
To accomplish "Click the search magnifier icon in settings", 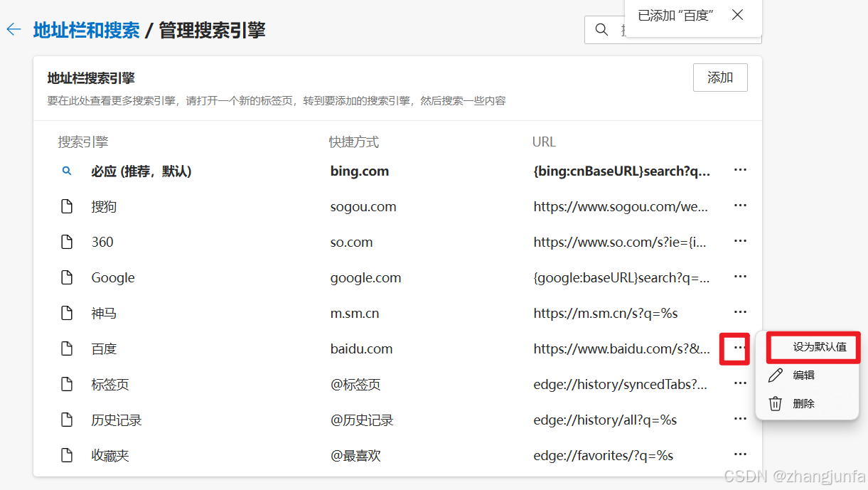I will coord(601,30).
